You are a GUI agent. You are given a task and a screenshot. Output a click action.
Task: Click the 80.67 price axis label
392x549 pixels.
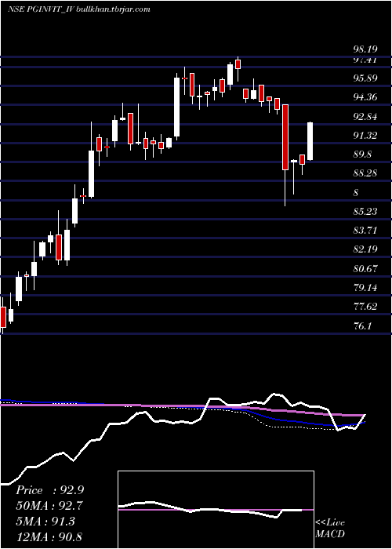click(366, 269)
